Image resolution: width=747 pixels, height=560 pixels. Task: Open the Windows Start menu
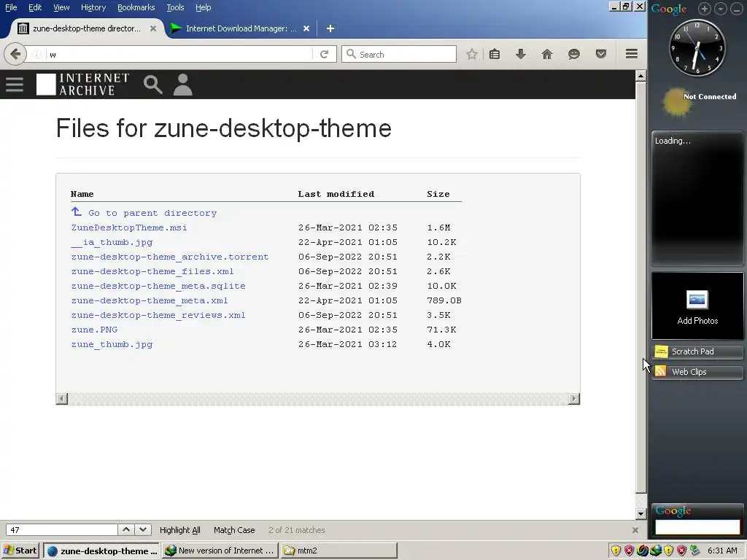[20, 551]
